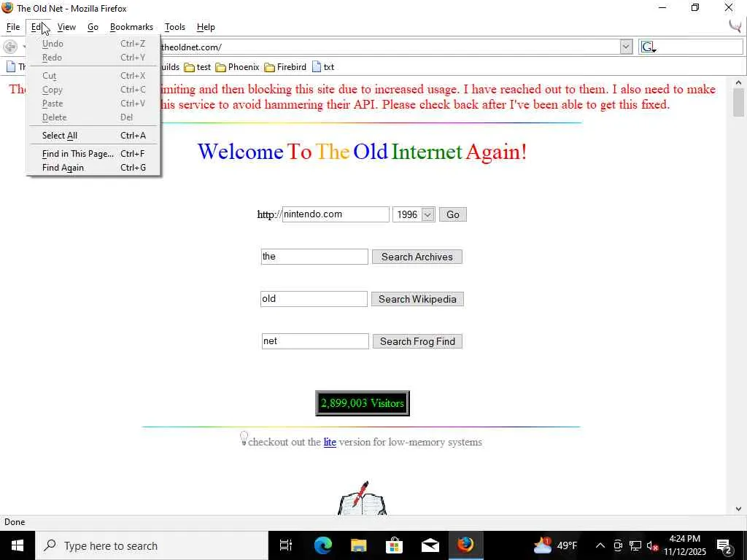Click the Meet Now tray icon

point(618,545)
